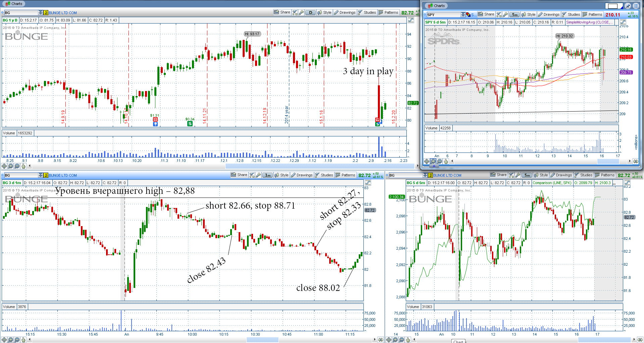Open yellow link color 2 on daily chart

46,12
